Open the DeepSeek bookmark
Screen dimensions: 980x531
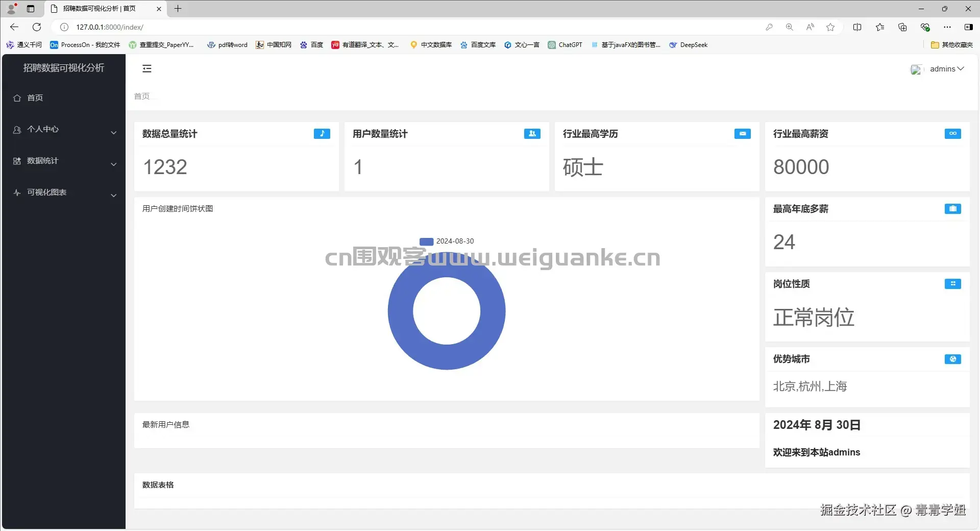coord(689,45)
